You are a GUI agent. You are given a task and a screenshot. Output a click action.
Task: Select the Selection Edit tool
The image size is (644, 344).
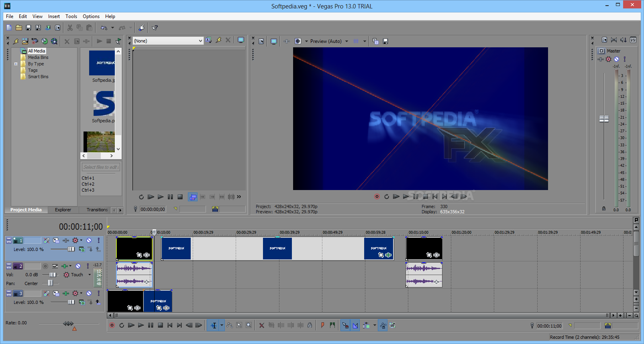point(239,325)
